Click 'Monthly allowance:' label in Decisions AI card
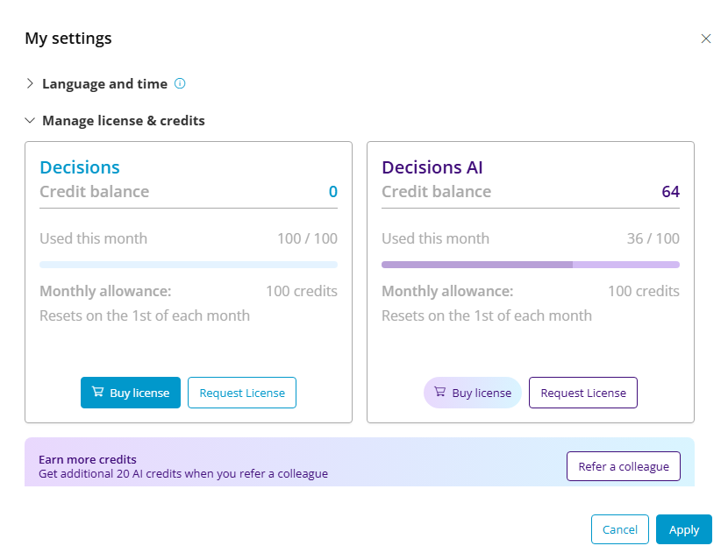728x560 pixels. tap(447, 291)
